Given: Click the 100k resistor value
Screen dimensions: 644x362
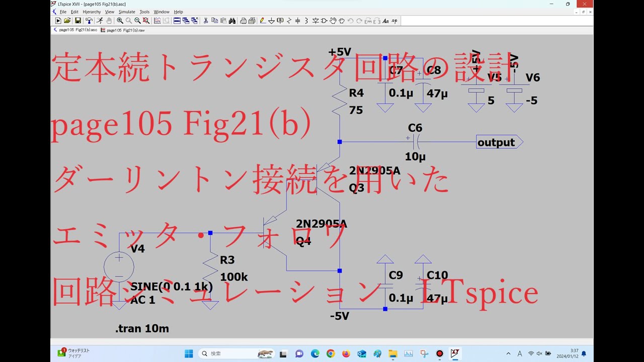Looking at the screenshot, I should [x=234, y=277].
